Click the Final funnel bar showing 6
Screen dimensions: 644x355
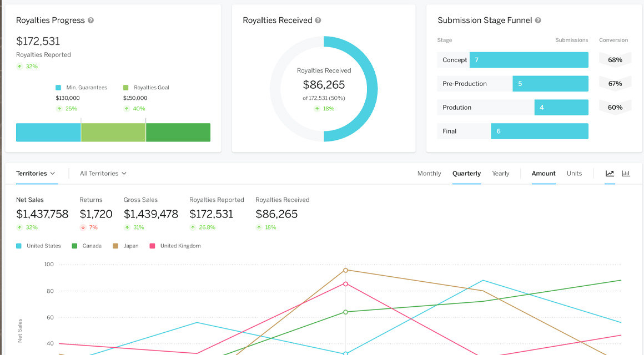coord(540,131)
